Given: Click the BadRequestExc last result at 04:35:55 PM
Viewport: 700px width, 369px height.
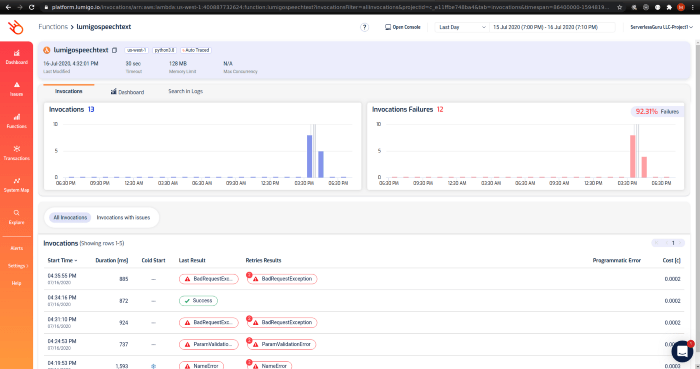Looking at the screenshot, I should (x=208, y=279).
